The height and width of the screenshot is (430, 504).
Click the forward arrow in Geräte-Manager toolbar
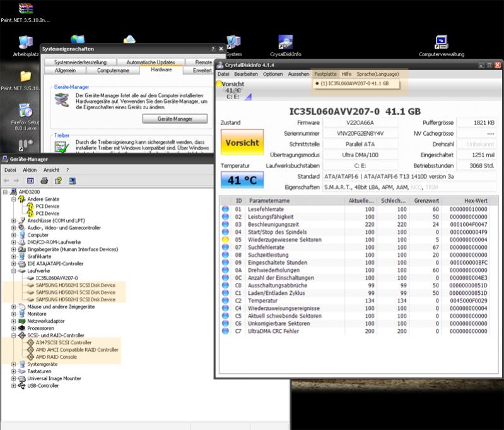point(16,181)
